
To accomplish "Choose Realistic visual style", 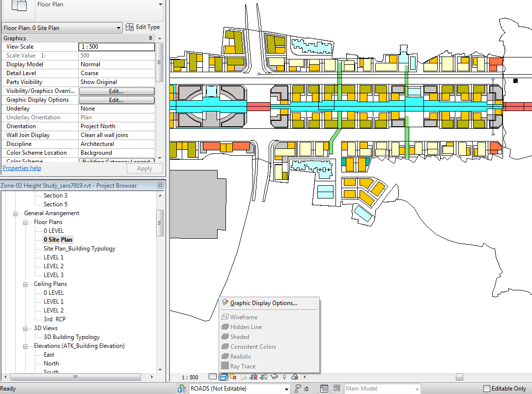I will tap(241, 356).
